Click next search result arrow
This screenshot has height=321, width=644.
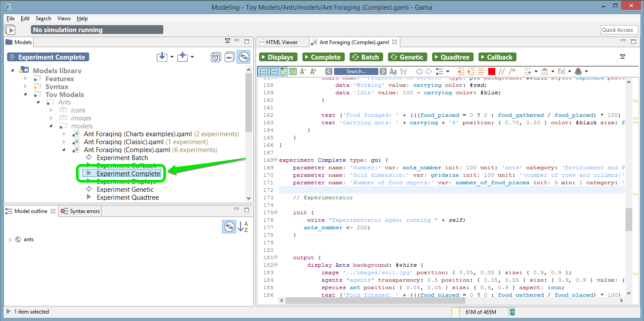(383, 71)
